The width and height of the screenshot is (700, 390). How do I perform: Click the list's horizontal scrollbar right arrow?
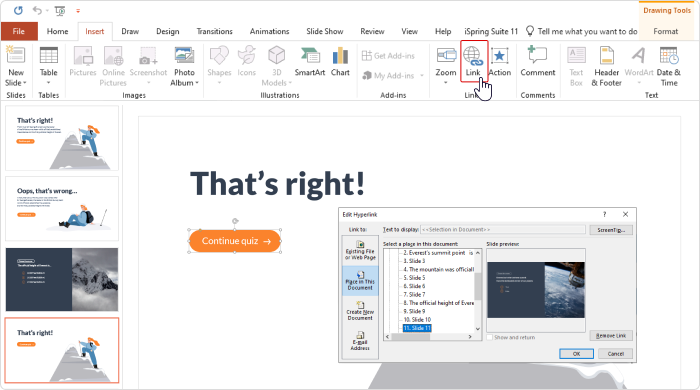tap(470, 337)
